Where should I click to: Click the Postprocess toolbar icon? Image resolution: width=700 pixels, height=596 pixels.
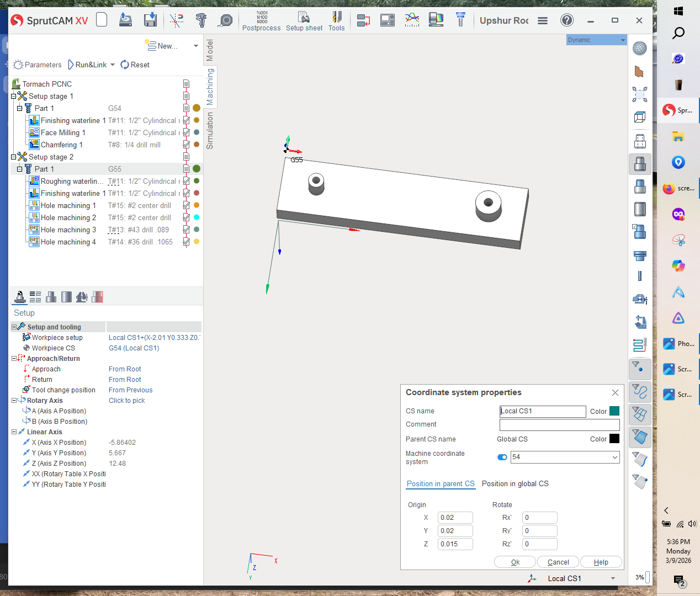pyautogui.click(x=261, y=21)
